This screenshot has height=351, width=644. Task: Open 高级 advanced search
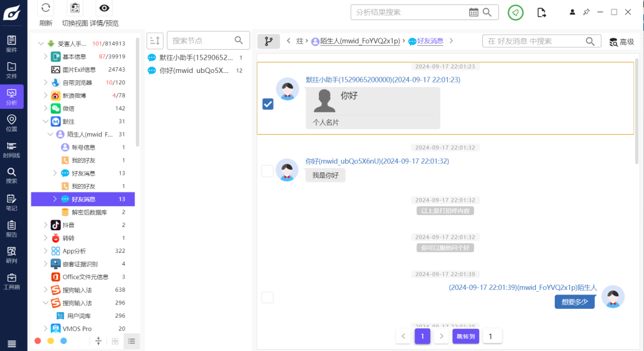tap(622, 42)
